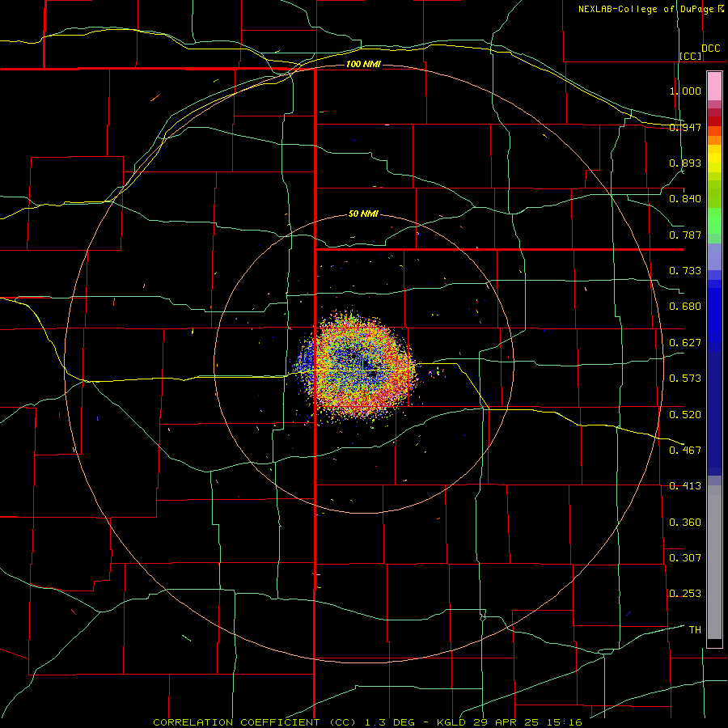Click the 0.840 scale value

coord(685,199)
